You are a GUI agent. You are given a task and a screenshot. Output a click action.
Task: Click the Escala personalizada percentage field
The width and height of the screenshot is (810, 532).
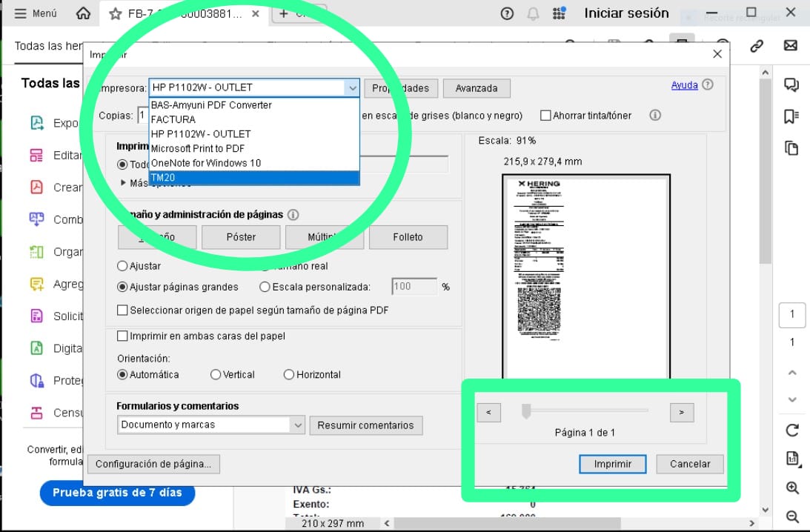click(414, 287)
